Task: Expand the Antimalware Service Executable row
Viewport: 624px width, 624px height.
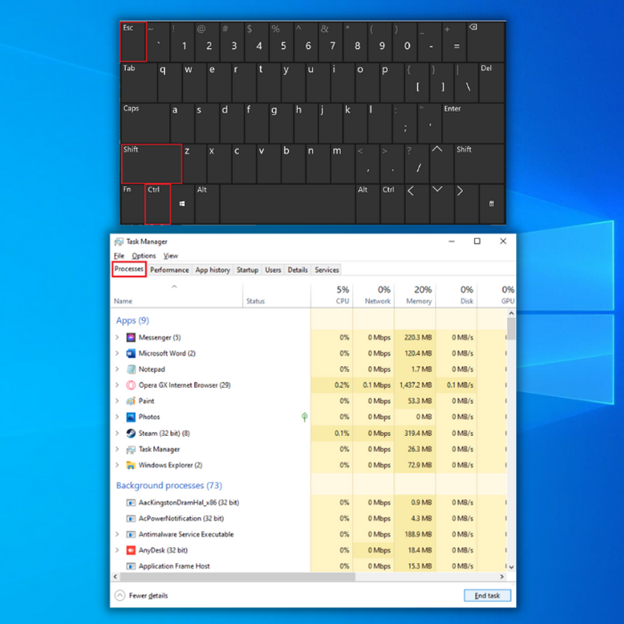Action: pos(117,534)
